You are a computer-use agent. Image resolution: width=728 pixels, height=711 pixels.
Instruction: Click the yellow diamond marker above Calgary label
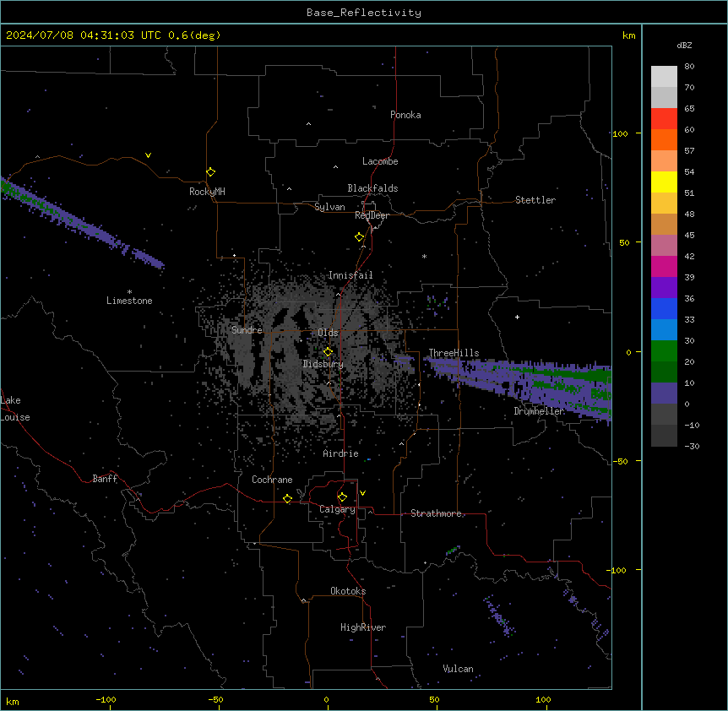(342, 497)
